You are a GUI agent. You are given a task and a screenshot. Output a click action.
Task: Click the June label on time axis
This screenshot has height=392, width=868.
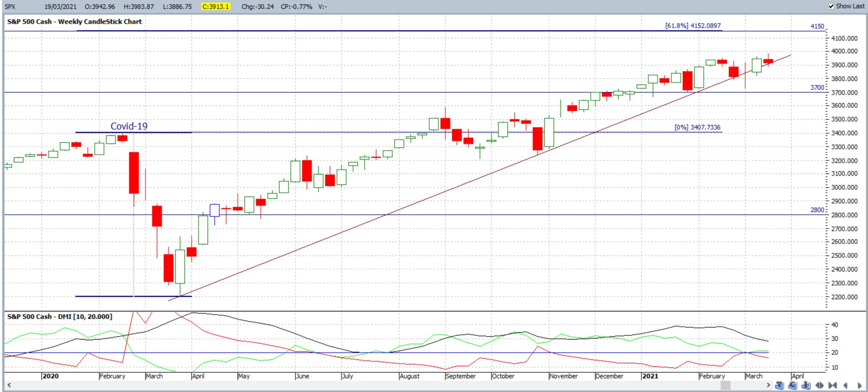tap(302, 376)
